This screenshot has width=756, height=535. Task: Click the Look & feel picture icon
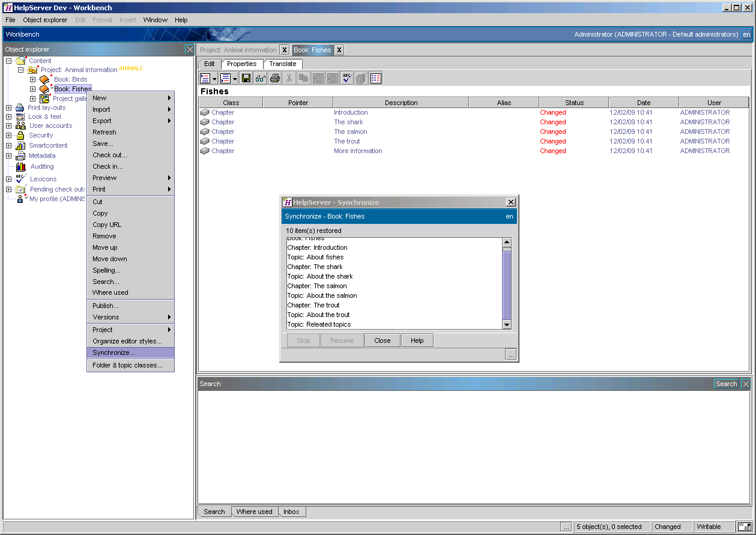pyautogui.click(x=20, y=116)
